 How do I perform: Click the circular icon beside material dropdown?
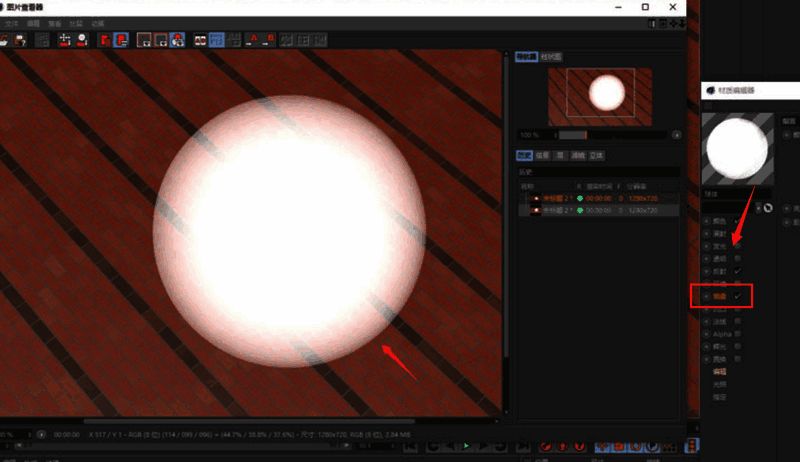coord(767,208)
